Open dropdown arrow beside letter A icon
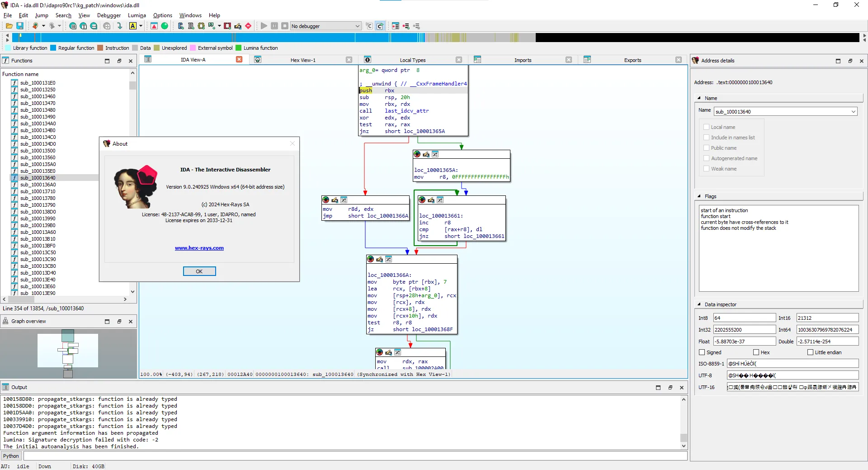This screenshot has width=868, height=470. pos(141,26)
